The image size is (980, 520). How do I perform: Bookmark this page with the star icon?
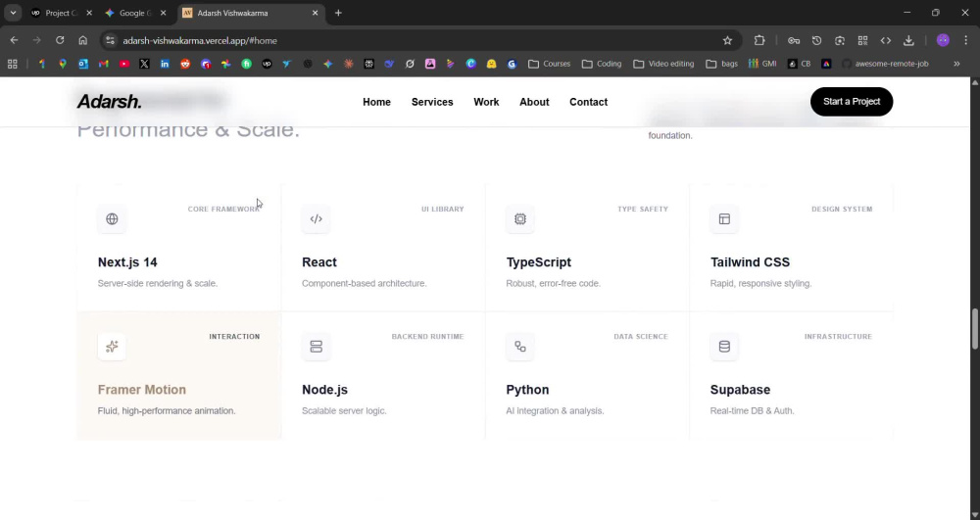(x=727, y=40)
